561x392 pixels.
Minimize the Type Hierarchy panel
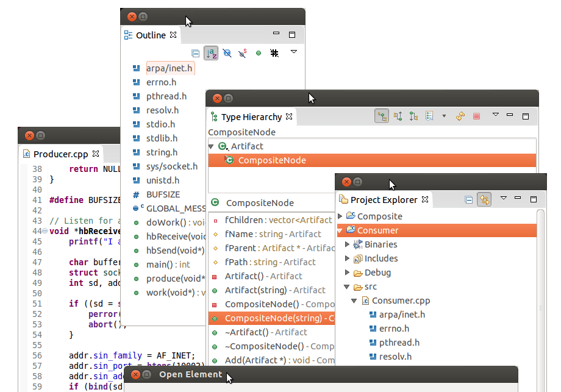[510, 115]
